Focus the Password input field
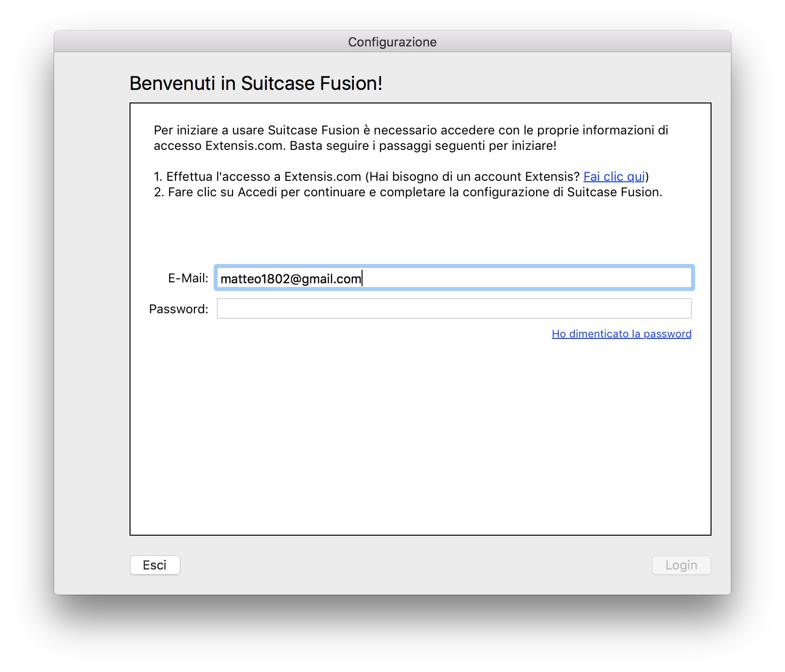785x672 pixels. click(x=454, y=308)
